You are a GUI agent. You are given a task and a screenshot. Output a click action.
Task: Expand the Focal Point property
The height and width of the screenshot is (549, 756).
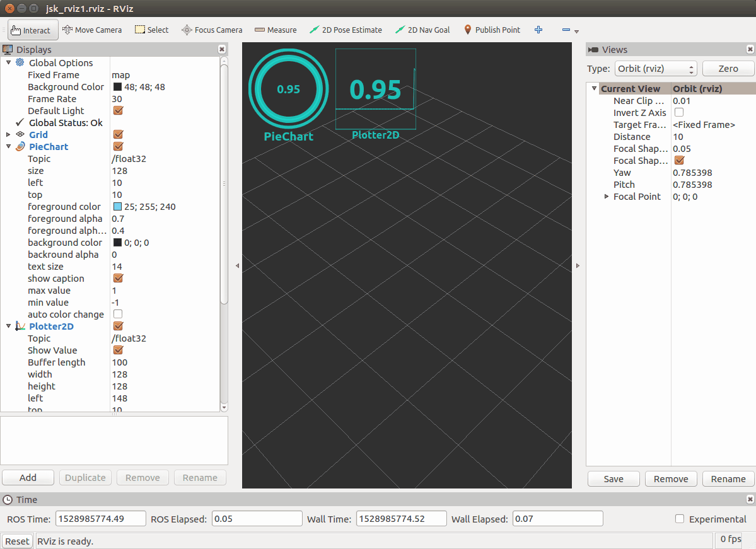pos(607,197)
